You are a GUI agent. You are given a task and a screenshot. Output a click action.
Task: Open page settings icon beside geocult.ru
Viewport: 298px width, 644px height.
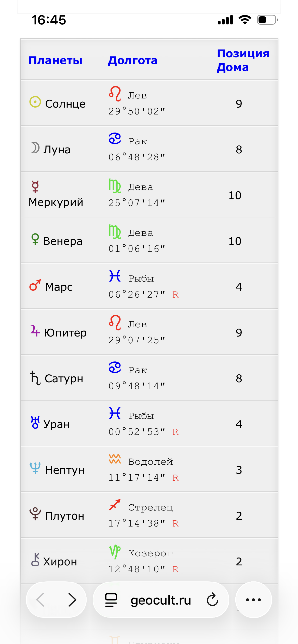[x=111, y=600]
